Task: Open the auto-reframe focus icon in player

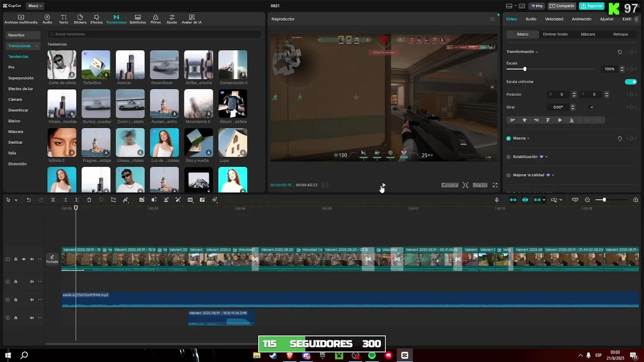Action: tap(465, 185)
